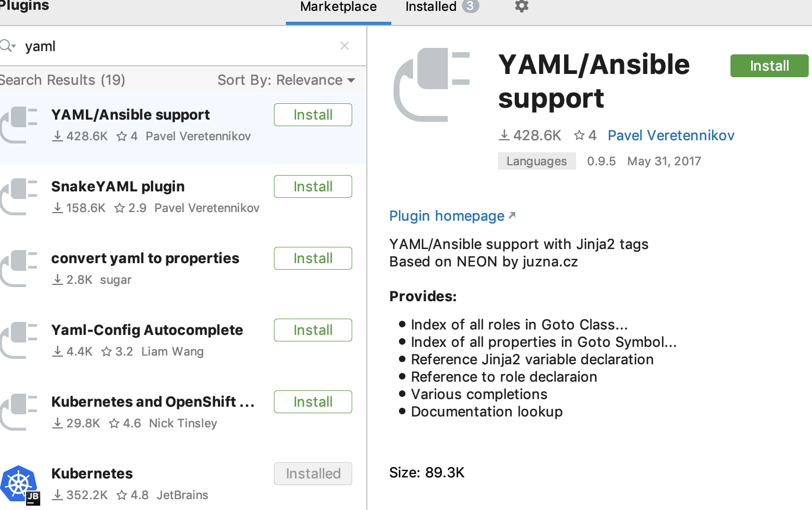
Task: Clear the yaml search with the X icon
Action: click(345, 46)
